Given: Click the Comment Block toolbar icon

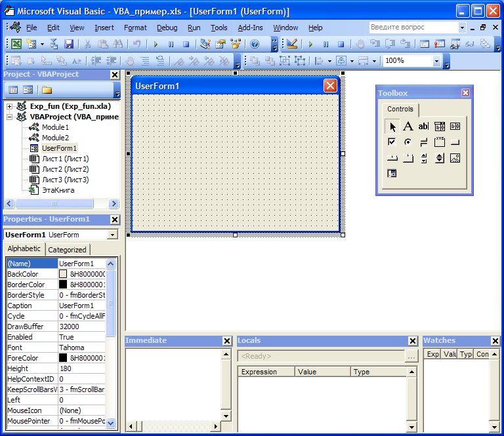Looking at the screenshot, I should pyautogui.click(x=145, y=60).
